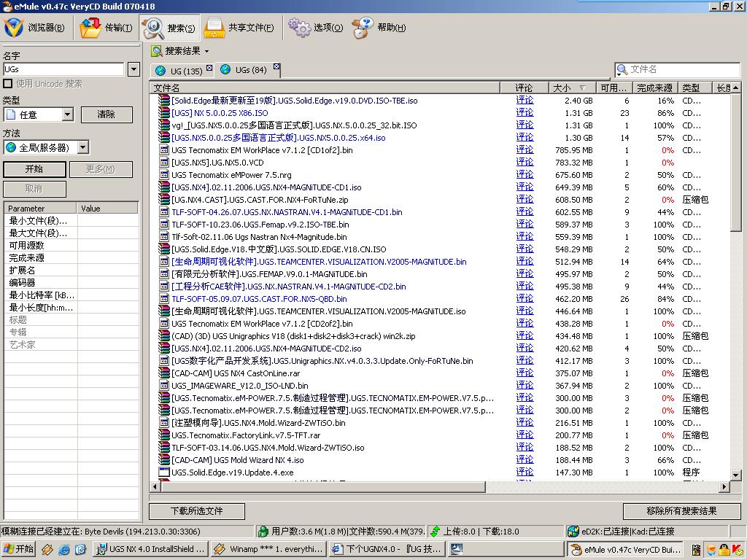Click the Value column header
Viewport: 747px width, 560px height.
coord(108,208)
